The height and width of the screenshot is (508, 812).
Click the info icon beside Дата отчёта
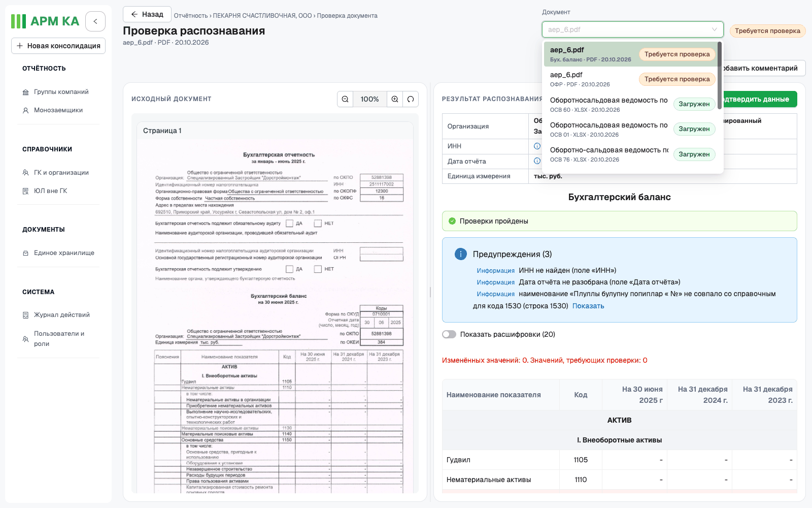(x=537, y=161)
